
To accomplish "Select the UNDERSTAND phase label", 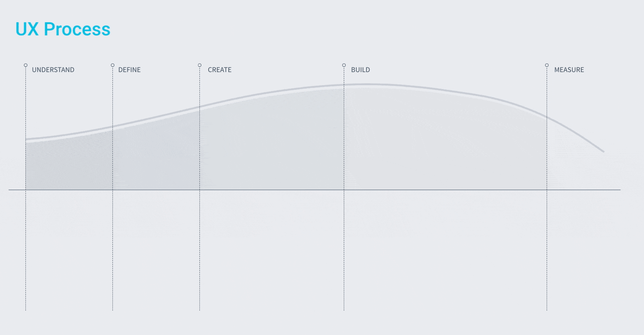I will click(53, 70).
